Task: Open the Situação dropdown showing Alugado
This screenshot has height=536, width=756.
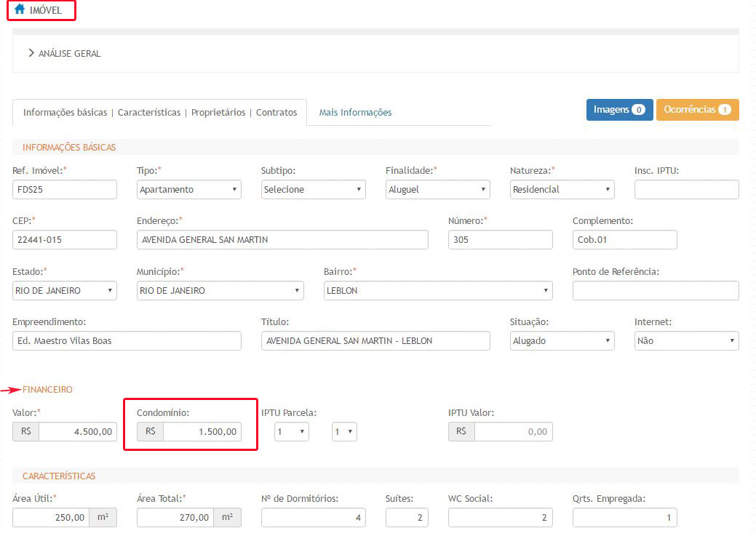Action: pyautogui.click(x=562, y=340)
